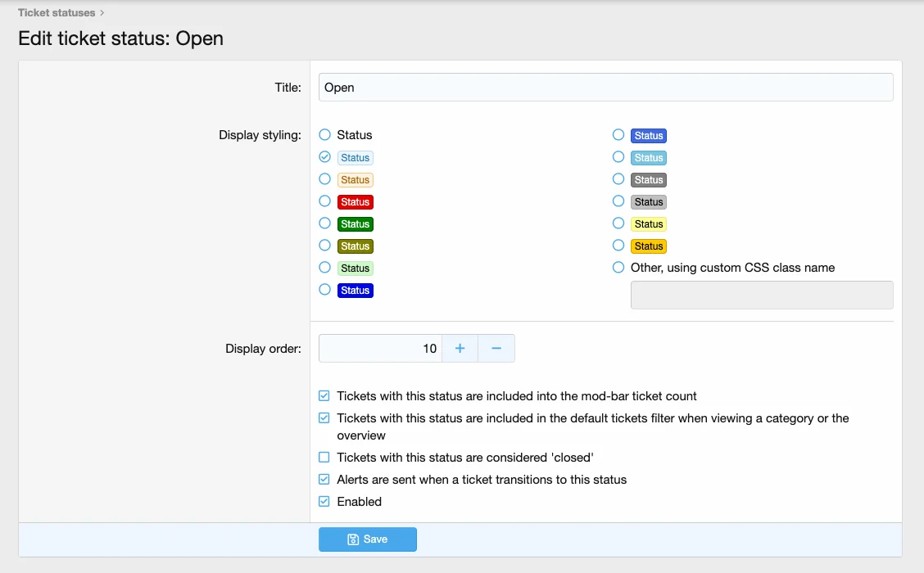
Task: Select the red Status badge style
Action: 325,201
